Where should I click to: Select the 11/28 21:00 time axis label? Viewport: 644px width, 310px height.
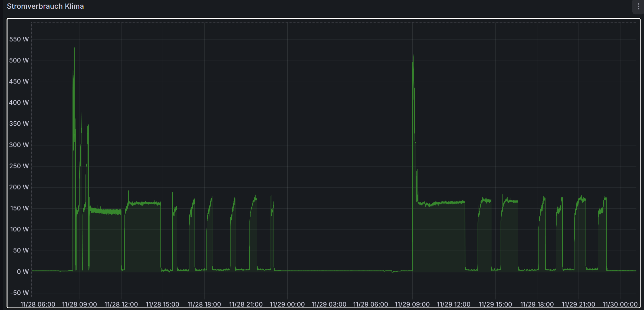(x=246, y=304)
